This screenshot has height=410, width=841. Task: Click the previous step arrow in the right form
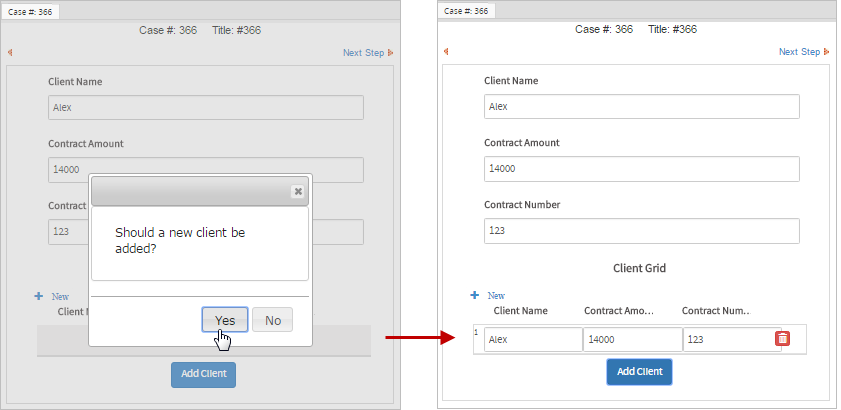(x=445, y=52)
